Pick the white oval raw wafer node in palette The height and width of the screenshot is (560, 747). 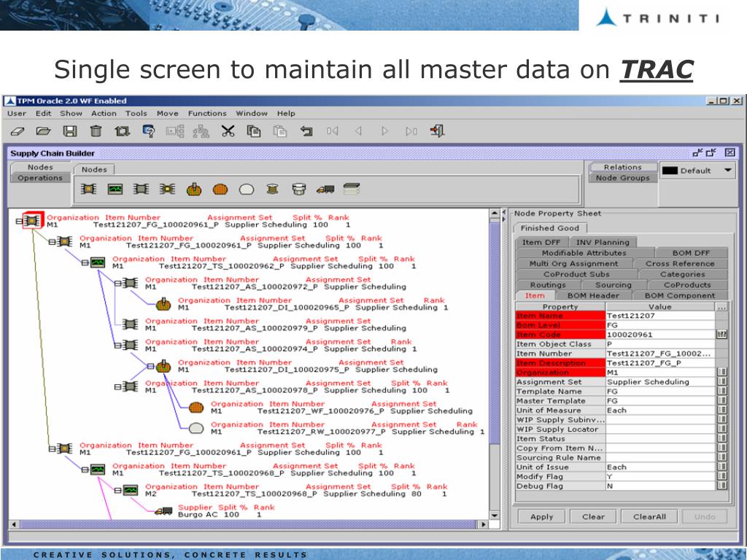pyautogui.click(x=247, y=190)
